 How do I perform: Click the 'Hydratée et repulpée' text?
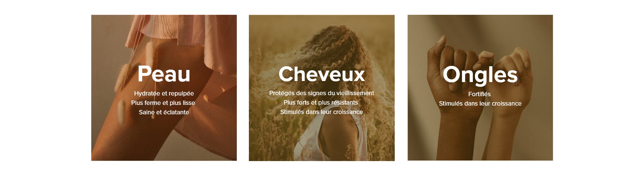[164, 93]
